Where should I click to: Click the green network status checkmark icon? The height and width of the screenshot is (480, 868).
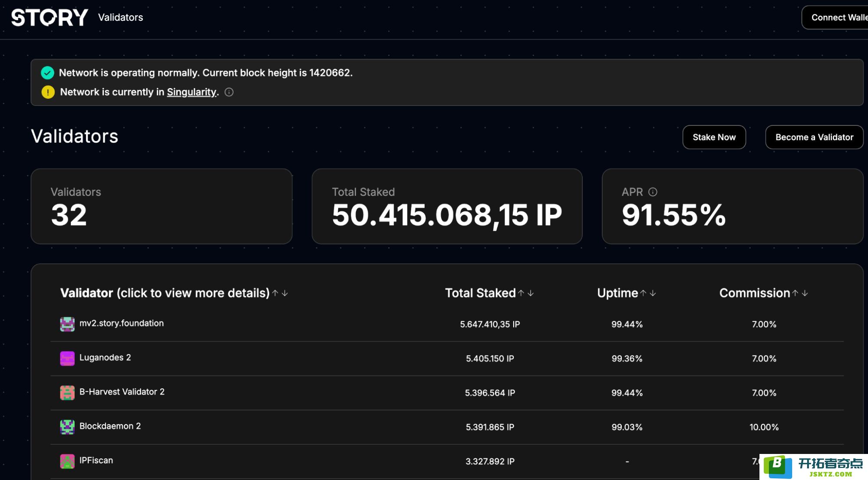point(48,72)
